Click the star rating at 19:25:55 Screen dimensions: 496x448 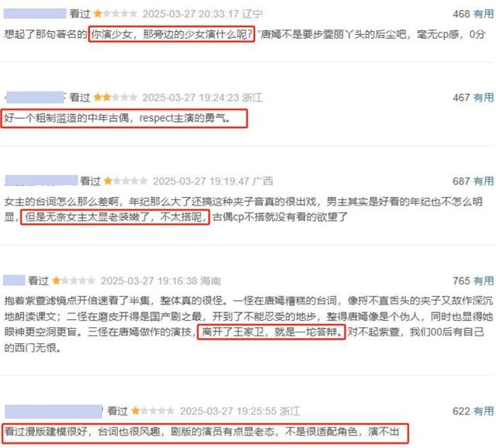153,411
